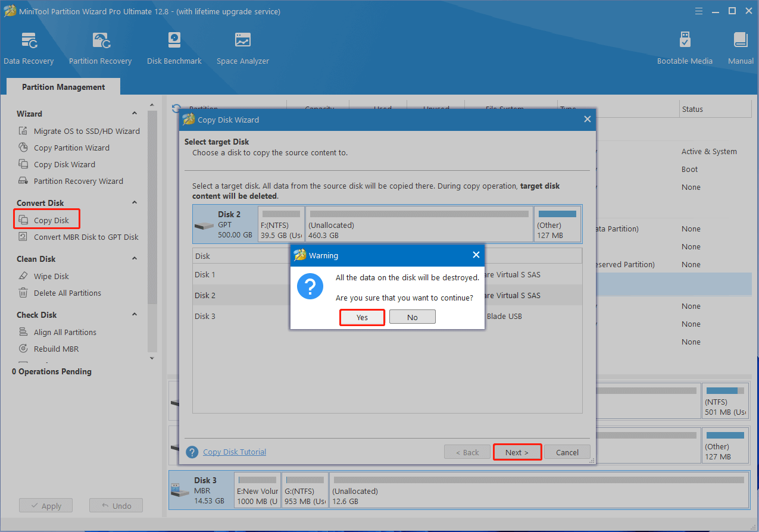The width and height of the screenshot is (759, 532).
Task: Collapse the Clean Disk section
Action: click(135, 258)
